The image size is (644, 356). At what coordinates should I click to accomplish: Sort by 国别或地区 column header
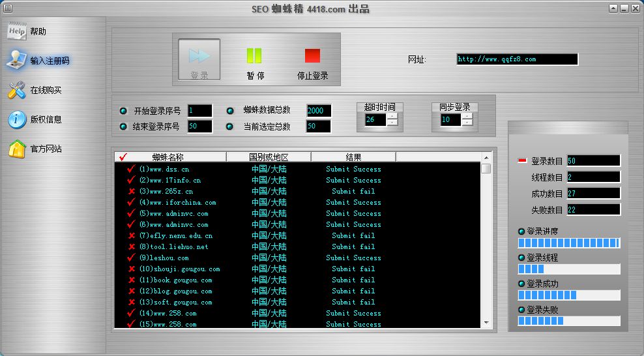269,157
